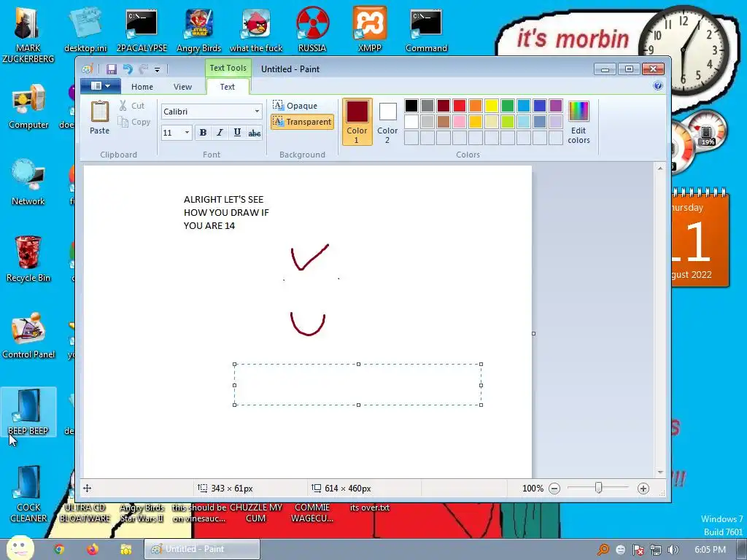Image resolution: width=747 pixels, height=560 pixels.
Task: Switch to the Home ribbon tab
Action: click(x=142, y=87)
